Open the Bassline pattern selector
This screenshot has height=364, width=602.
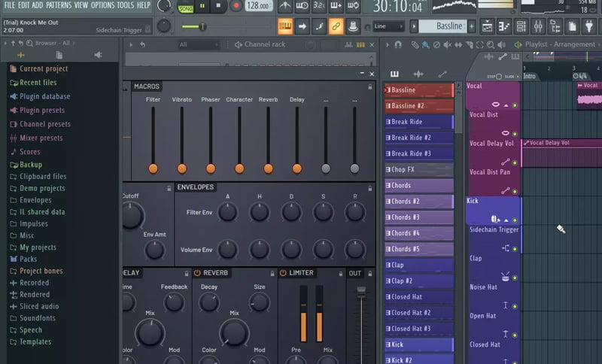pyautogui.click(x=442, y=26)
